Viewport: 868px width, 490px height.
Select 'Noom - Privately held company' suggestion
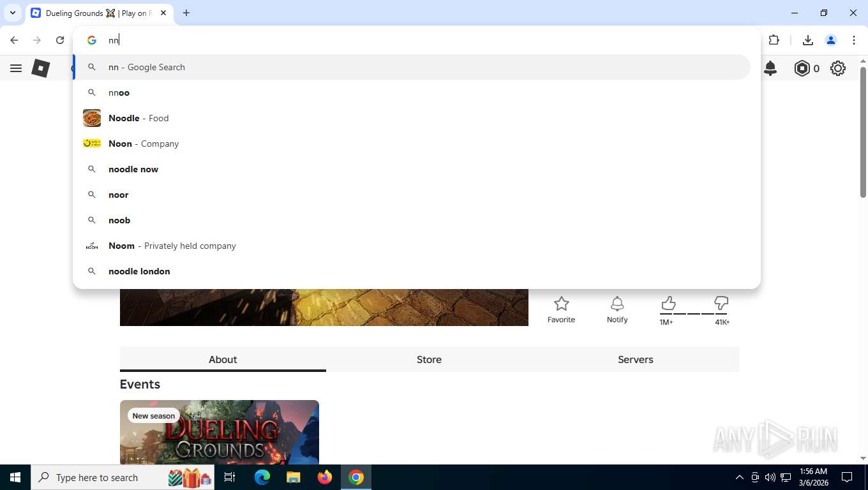[412, 246]
